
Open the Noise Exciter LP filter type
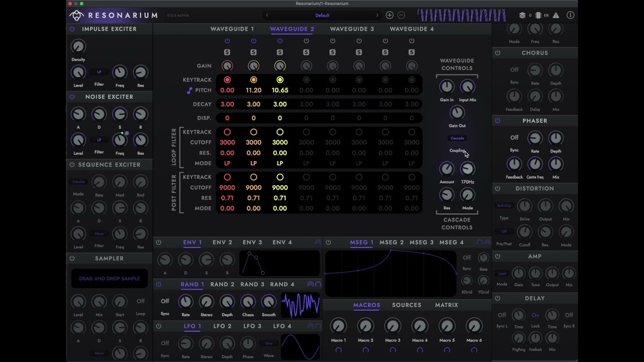pos(99,140)
